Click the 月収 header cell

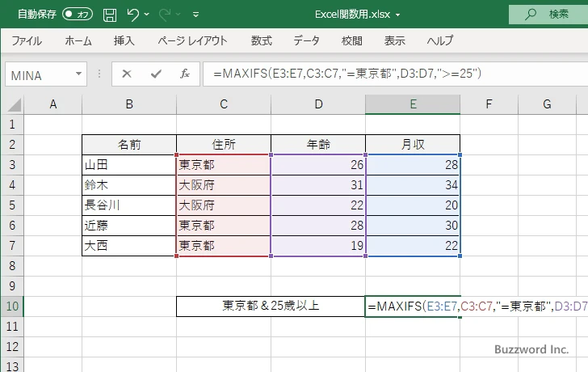(413, 145)
